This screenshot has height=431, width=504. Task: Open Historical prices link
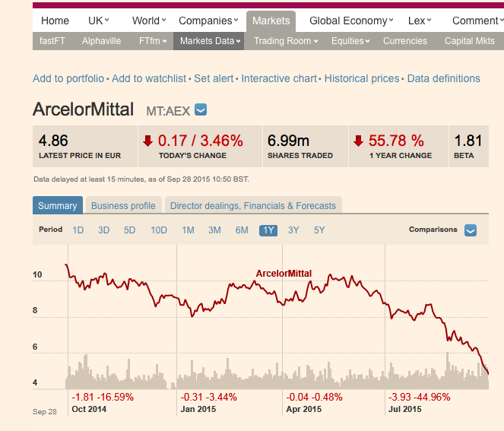[x=362, y=78]
